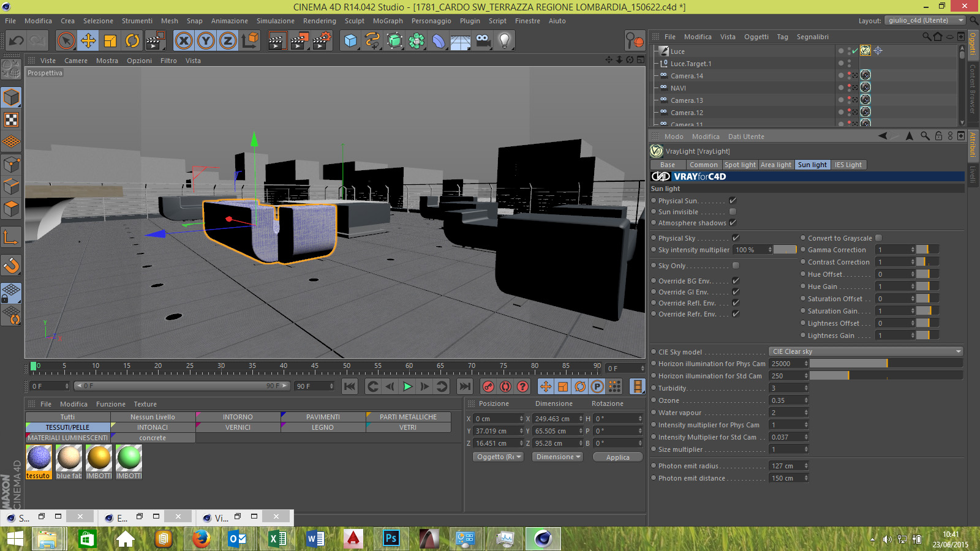Image resolution: width=980 pixels, height=551 pixels.
Task: Click the light bulb Light icon
Action: point(504,41)
